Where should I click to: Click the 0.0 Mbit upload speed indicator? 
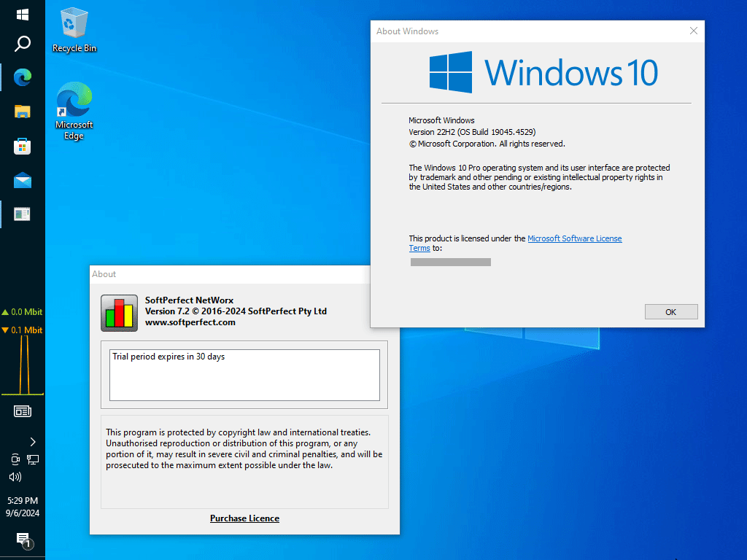click(x=23, y=312)
